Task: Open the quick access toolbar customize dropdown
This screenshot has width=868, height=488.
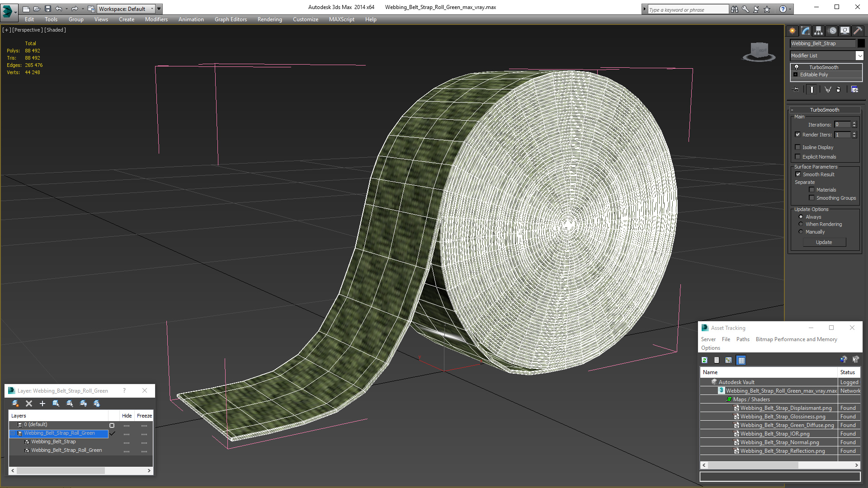Action: [x=159, y=9]
